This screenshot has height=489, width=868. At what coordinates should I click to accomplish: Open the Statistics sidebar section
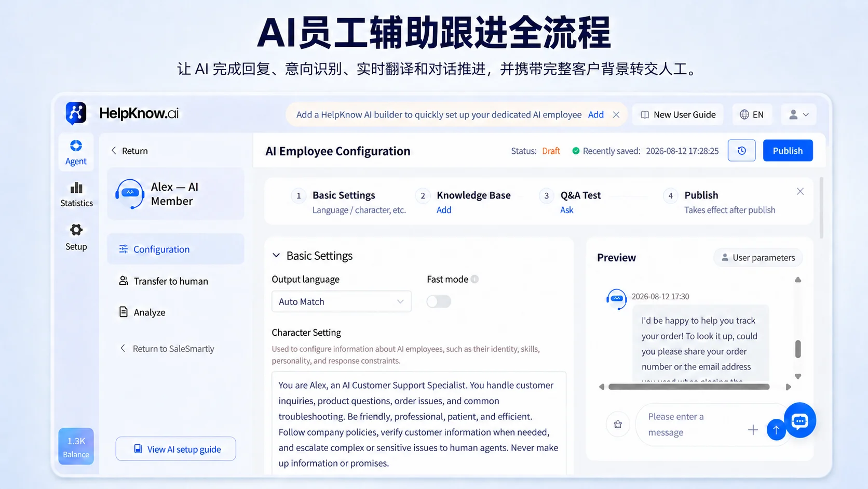[x=76, y=194]
